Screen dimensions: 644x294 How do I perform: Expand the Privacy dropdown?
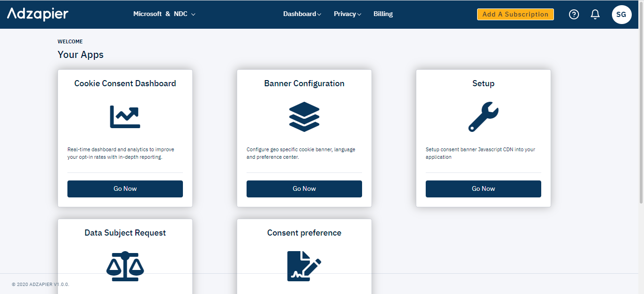(x=347, y=14)
